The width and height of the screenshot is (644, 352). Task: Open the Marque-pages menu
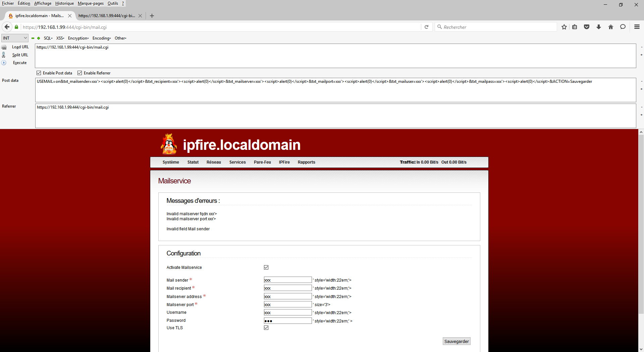tap(91, 3)
